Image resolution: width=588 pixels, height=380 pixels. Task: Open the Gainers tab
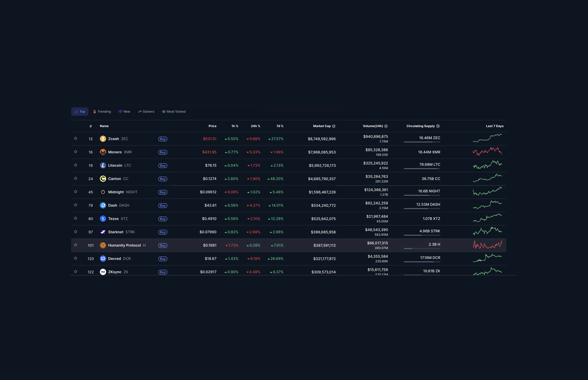[146, 112]
